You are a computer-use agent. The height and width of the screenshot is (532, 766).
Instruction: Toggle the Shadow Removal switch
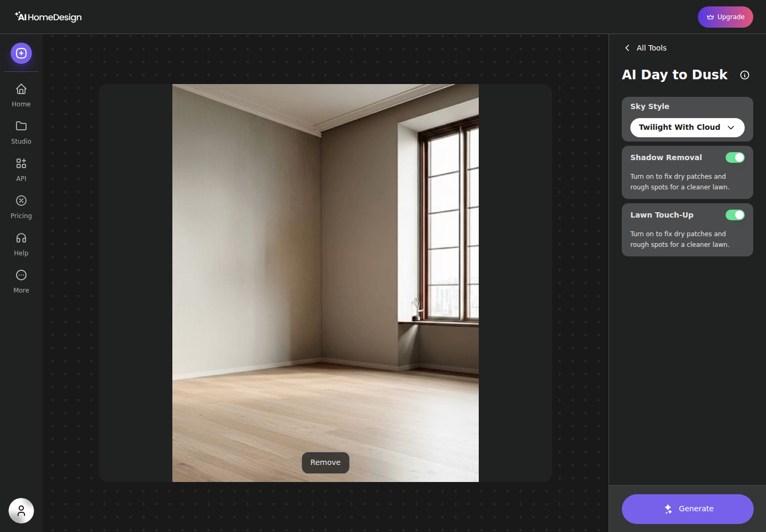[735, 157]
